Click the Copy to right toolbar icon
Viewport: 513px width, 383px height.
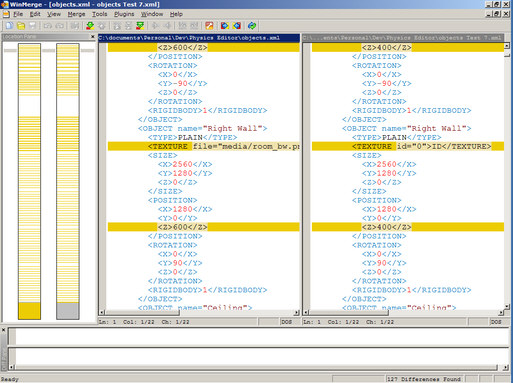155,26
